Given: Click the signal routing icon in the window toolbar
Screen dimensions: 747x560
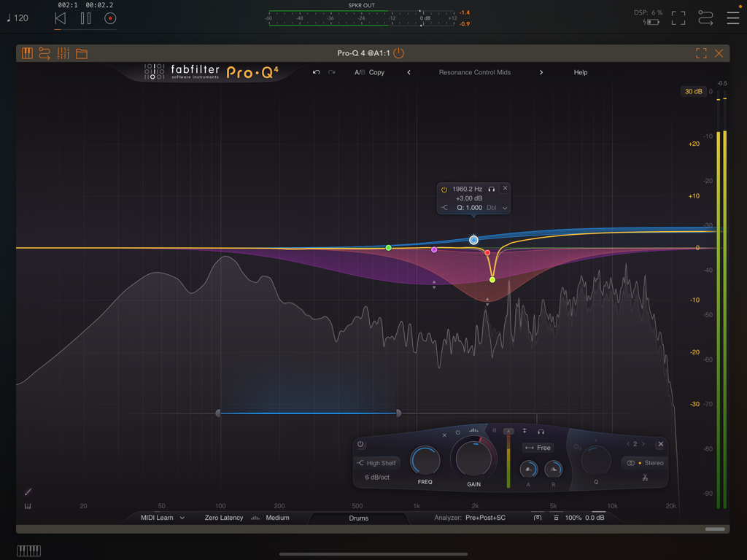Looking at the screenshot, I should (44, 52).
